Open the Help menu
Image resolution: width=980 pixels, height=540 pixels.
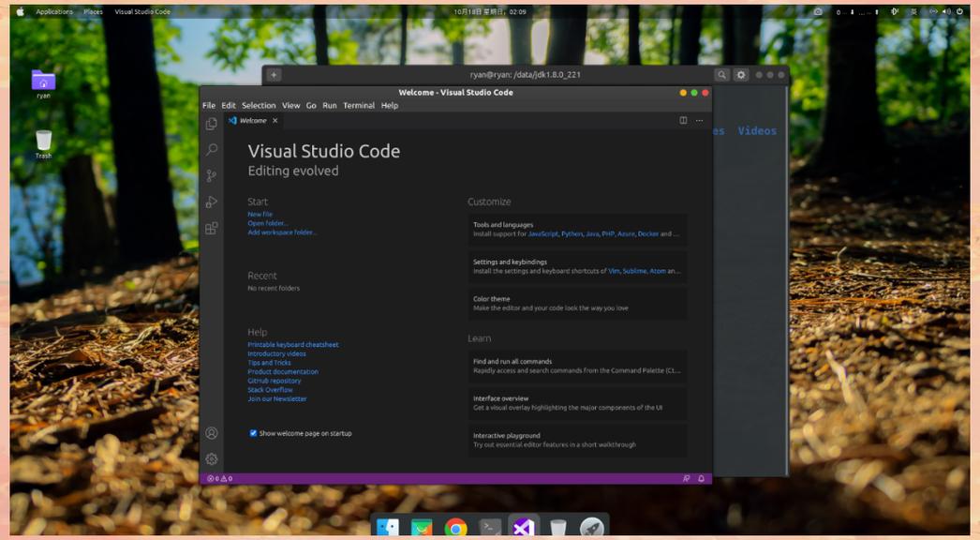point(390,105)
